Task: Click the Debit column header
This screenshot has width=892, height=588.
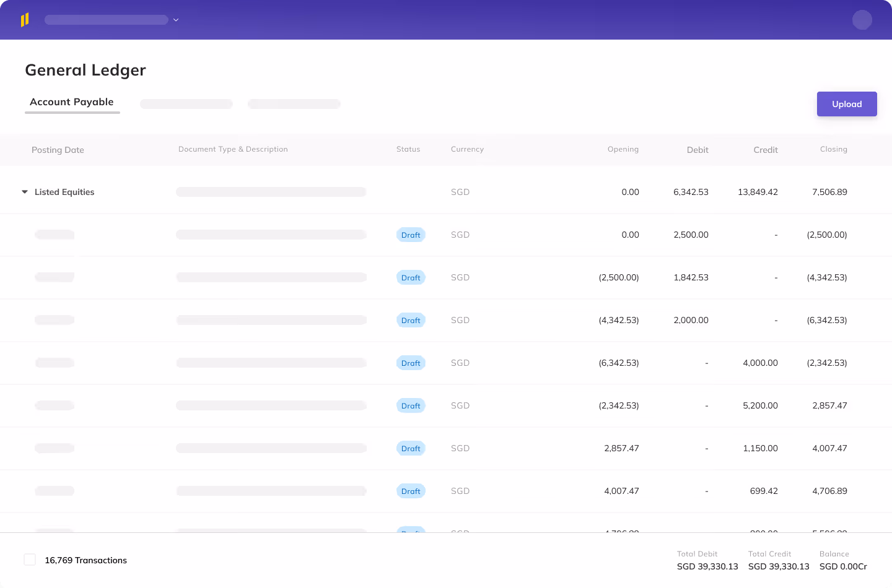Action: pos(697,150)
